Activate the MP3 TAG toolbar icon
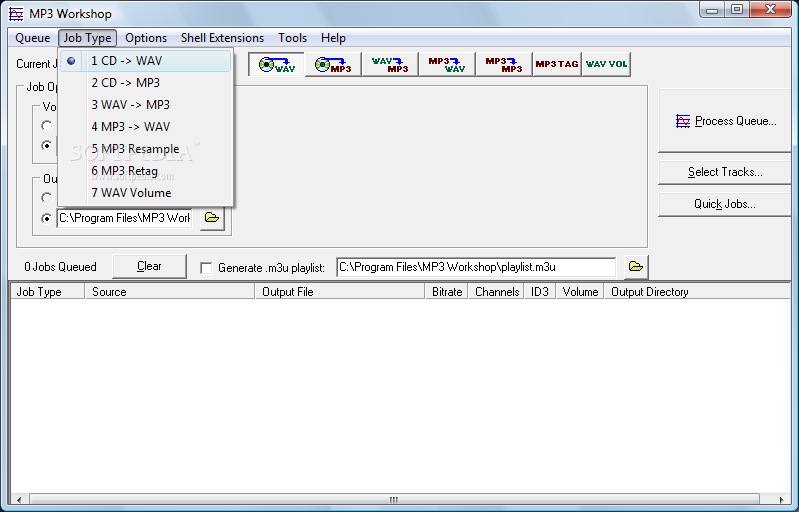 (557, 64)
